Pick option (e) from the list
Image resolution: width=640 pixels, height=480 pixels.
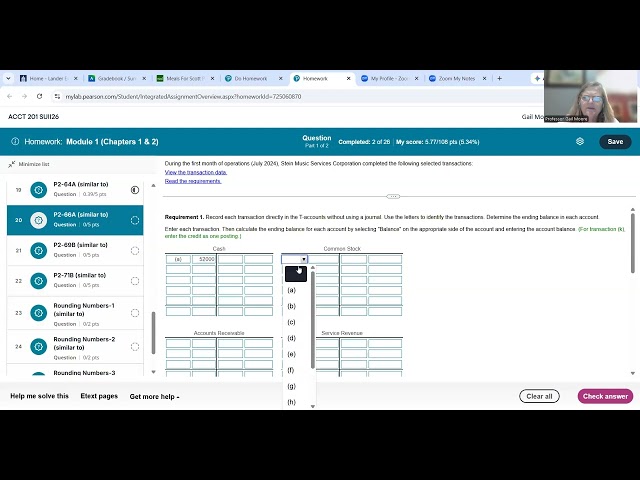[291, 354]
